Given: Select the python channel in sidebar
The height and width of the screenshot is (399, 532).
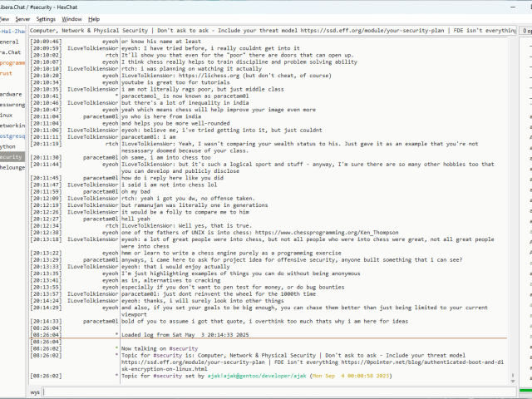Looking at the screenshot, I should pos(8,145).
